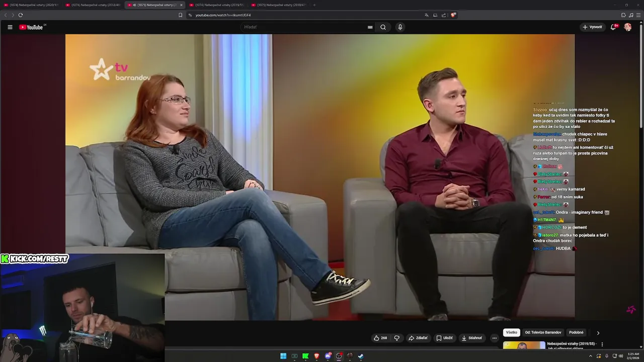Open Steam in taskbar
Image resolution: width=644 pixels, height=362 pixels.
[361, 356]
